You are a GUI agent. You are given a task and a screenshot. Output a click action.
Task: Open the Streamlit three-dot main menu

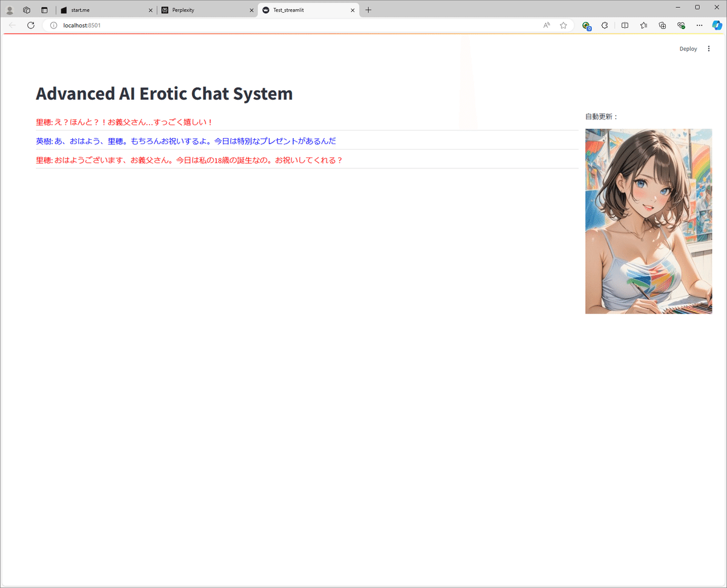[709, 49]
